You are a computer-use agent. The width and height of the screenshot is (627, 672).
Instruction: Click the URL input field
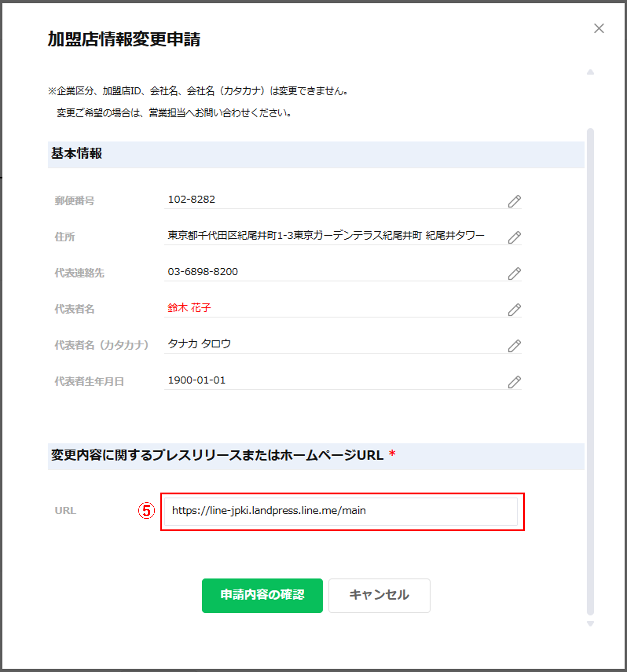[x=340, y=511]
